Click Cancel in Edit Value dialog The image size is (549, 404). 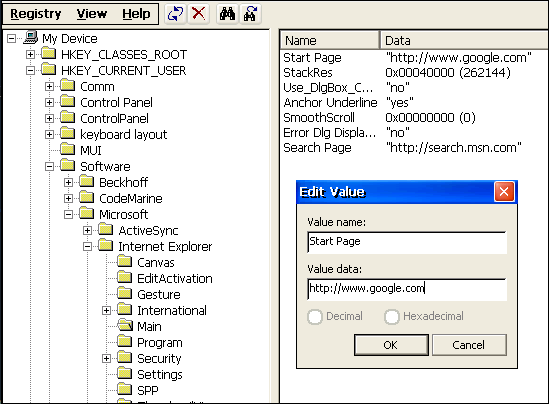[x=469, y=345]
